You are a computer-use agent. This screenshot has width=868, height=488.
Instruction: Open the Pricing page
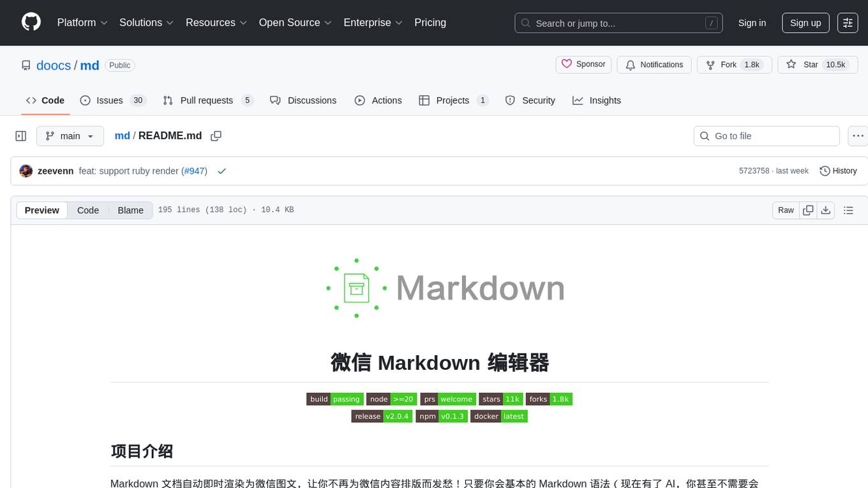(430, 22)
